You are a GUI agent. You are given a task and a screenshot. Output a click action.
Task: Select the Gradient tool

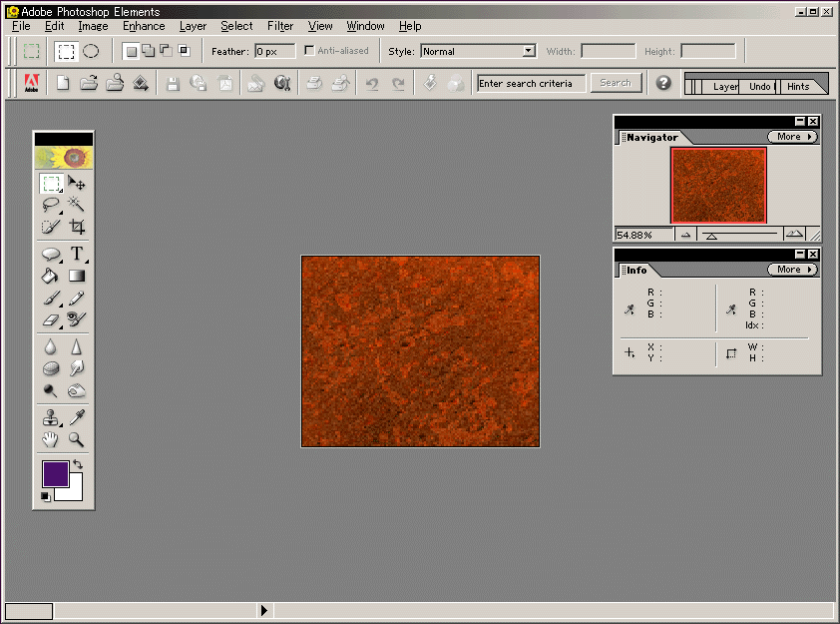(x=77, y=277)
